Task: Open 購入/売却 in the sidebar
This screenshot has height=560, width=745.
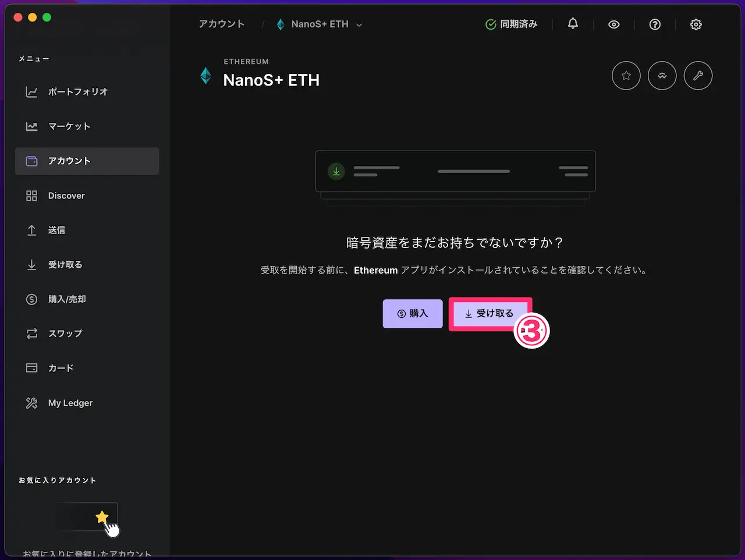Action: pyautogui.click(x=87, y=299)
